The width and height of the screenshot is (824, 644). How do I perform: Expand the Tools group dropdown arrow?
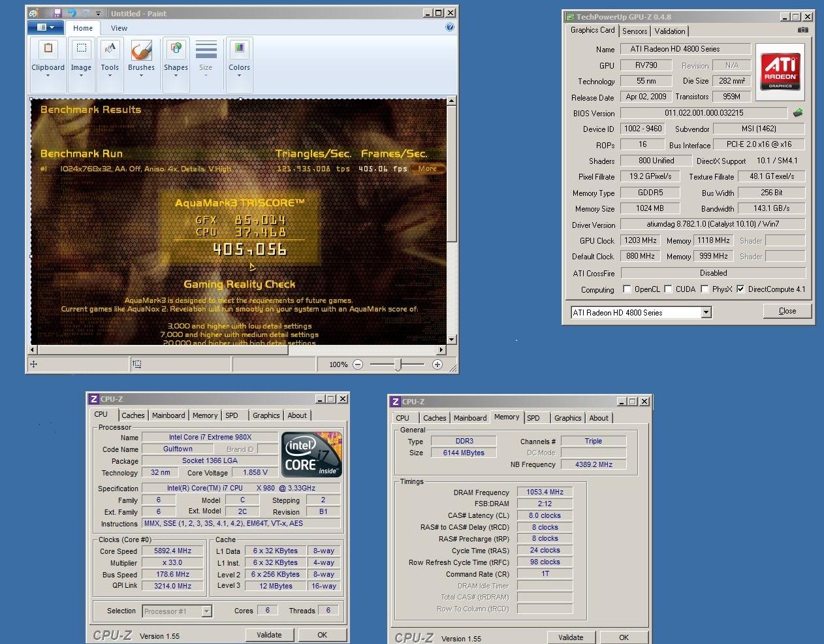click(110, 76)
